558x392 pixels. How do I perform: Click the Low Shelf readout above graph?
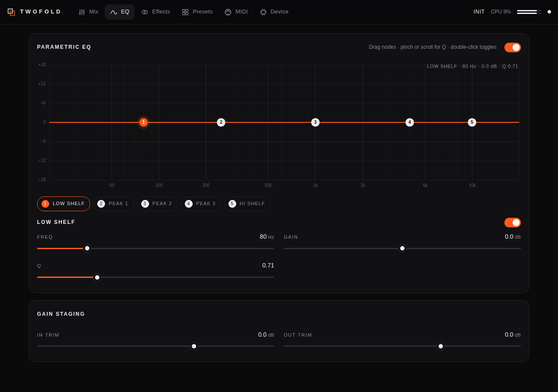(x=473, y=66)
